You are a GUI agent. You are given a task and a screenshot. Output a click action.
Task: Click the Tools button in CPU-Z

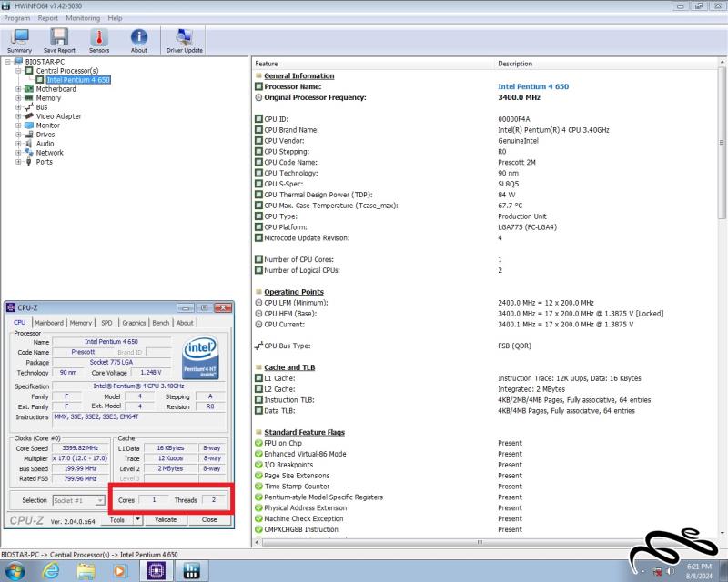pos(117,520)
